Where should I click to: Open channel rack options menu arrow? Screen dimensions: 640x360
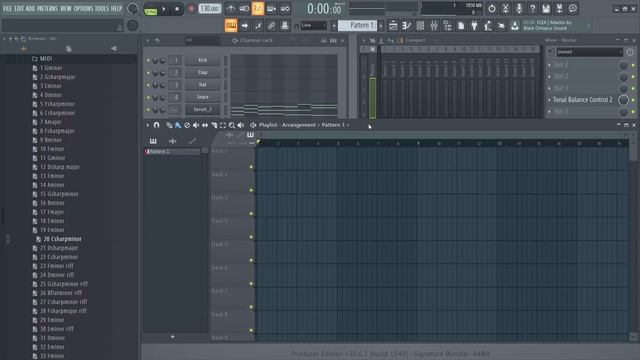148,40
